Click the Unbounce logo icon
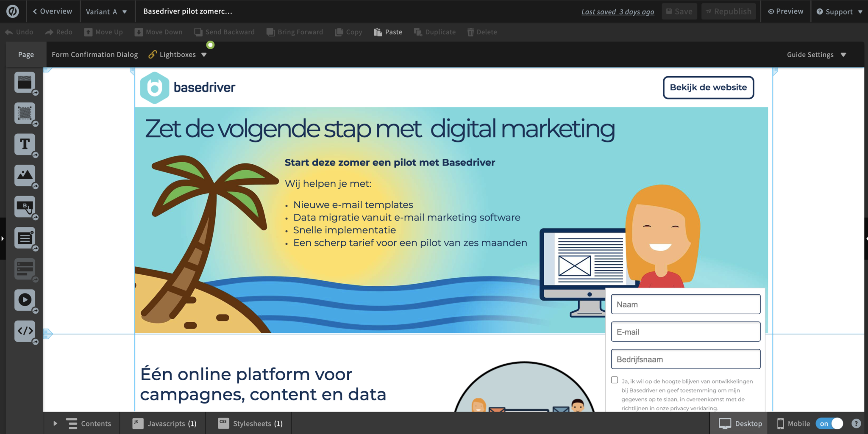The height and width of the screenshot is (434, 868). point(12,11)
